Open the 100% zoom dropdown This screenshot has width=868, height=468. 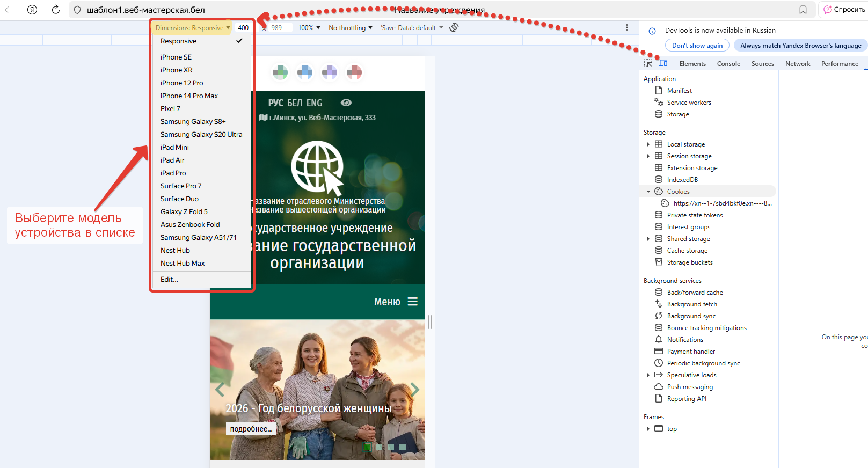click(309, 28)
